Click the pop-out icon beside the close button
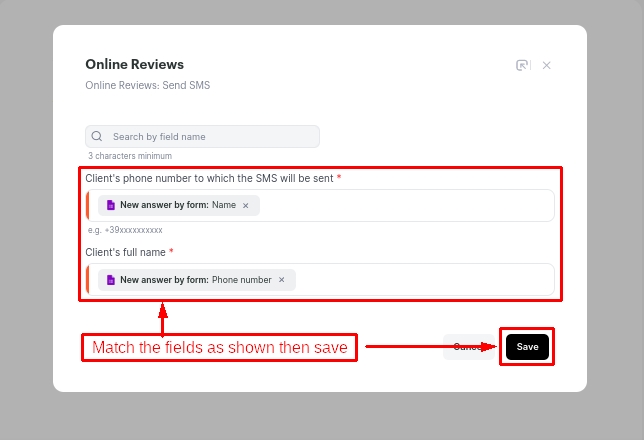The image size is (644, 440). (x=521, y=65)
